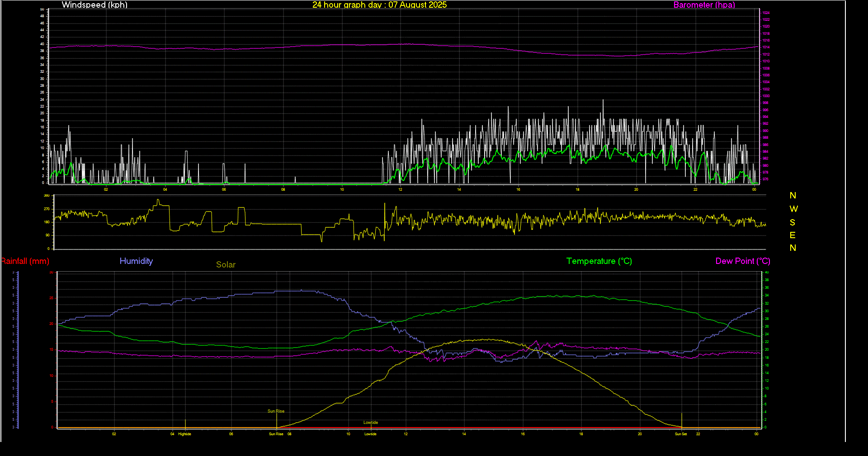868x456 pixels.
Task: Click the bottom 'N' compass letter
Action: [x=793, y=248]
